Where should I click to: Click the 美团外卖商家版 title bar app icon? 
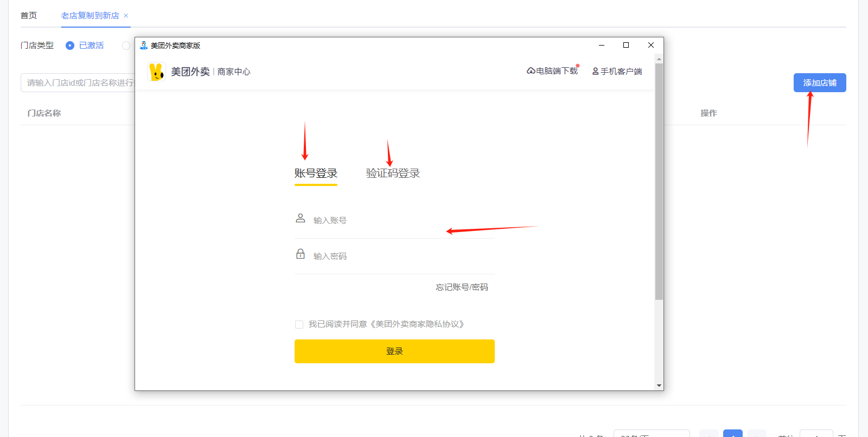144,46
